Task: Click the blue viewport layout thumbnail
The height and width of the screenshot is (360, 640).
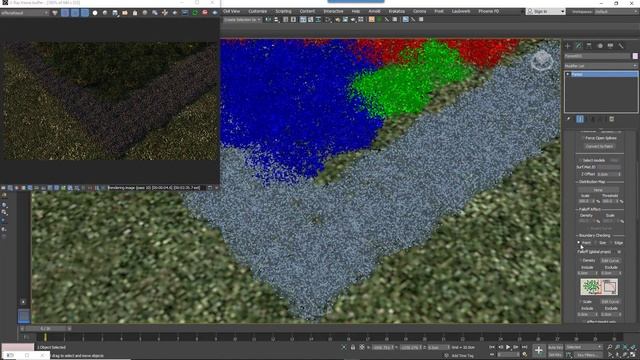Action: 24,316
